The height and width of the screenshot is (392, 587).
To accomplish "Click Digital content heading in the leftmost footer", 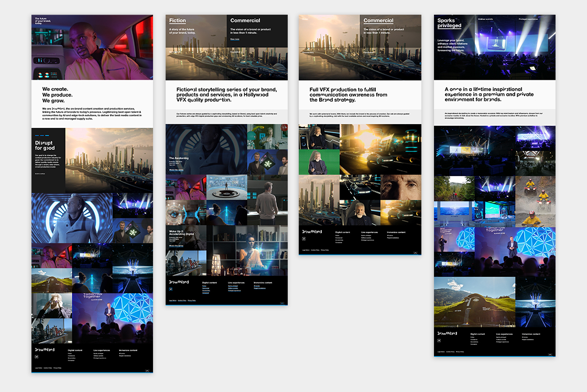I will (75, 350).
